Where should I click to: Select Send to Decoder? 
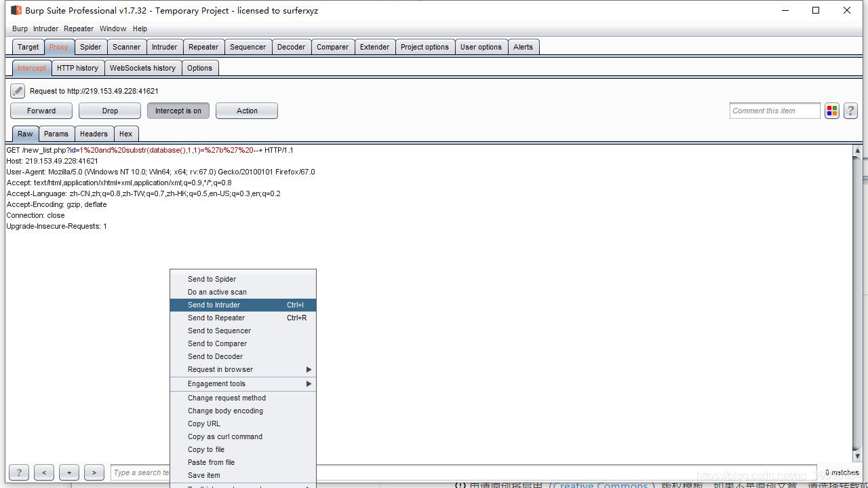point(243,356)
